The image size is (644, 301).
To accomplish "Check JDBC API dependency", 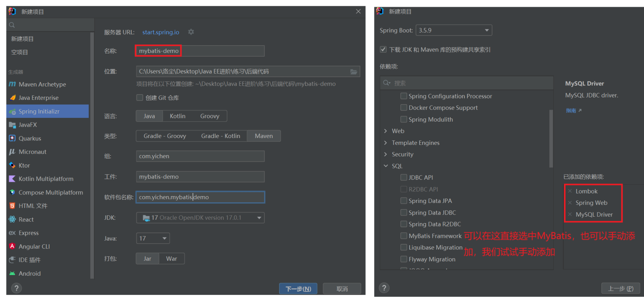I will 404,177.
